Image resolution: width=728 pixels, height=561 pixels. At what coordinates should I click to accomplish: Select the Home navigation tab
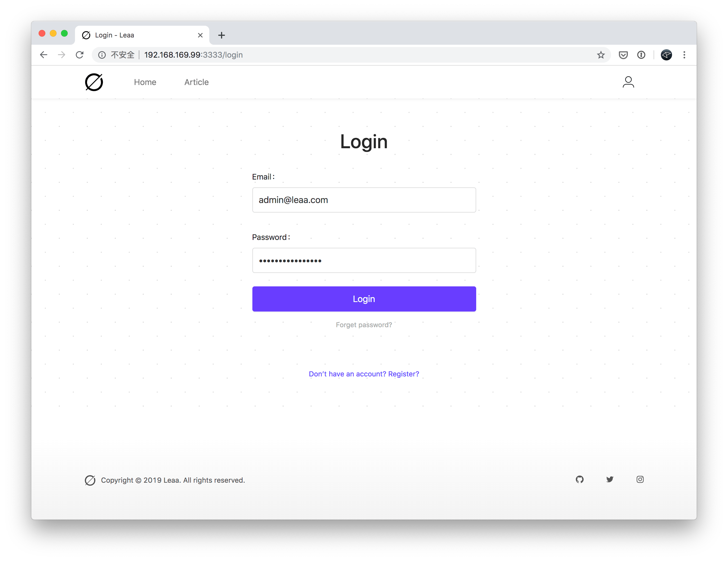point(145,82)
